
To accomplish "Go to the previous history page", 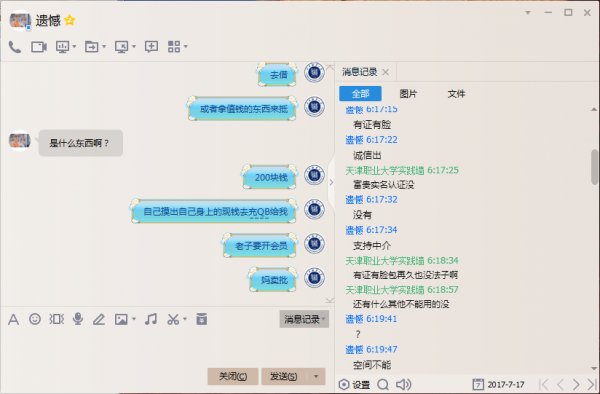I will tap(561, 384).
